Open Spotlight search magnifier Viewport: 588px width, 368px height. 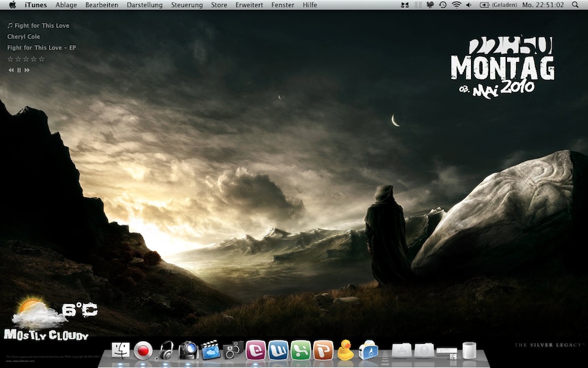[575, 5]
